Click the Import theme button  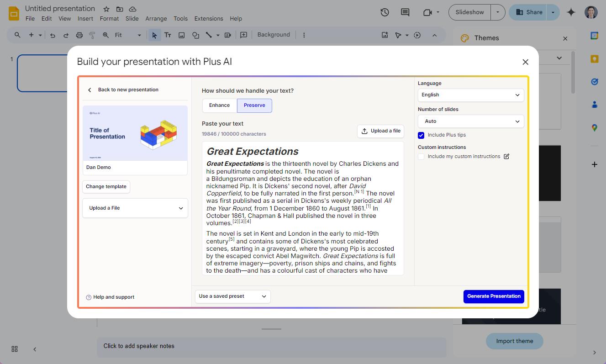pyautogui.click(x=515, y=341)
